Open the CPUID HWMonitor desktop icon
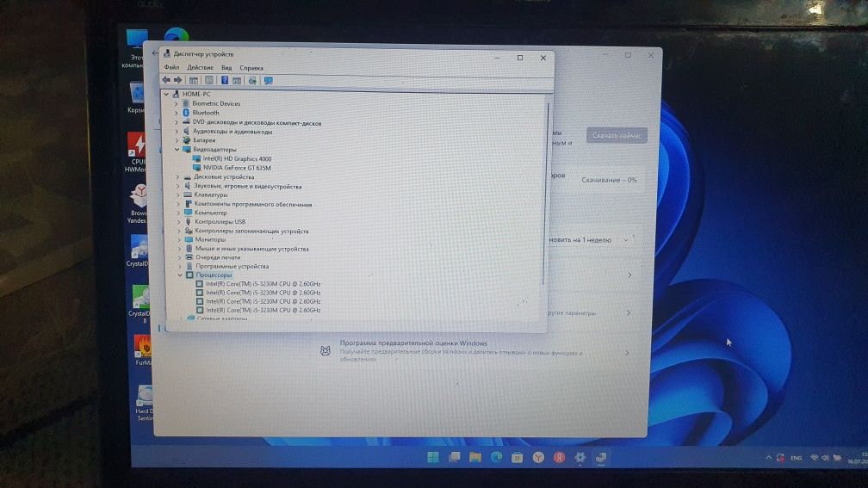 point(137,152)
